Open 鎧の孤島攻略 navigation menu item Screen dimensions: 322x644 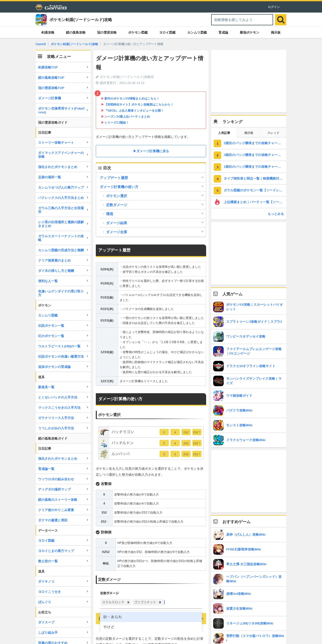pos(76,33)
